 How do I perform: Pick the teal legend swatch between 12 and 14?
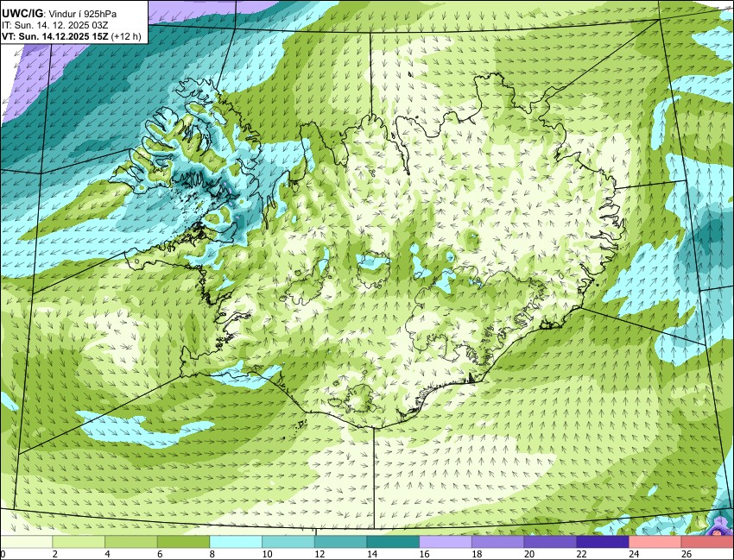tap(341, 542)
